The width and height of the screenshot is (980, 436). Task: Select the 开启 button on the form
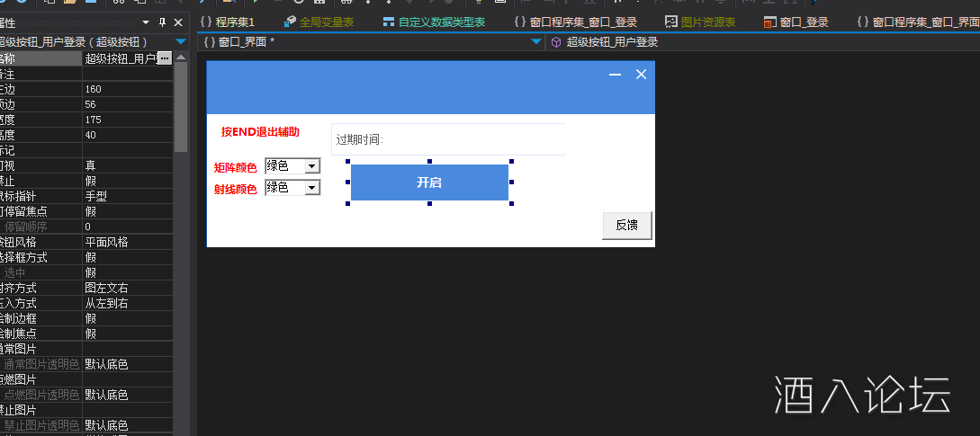coord(429,182)
